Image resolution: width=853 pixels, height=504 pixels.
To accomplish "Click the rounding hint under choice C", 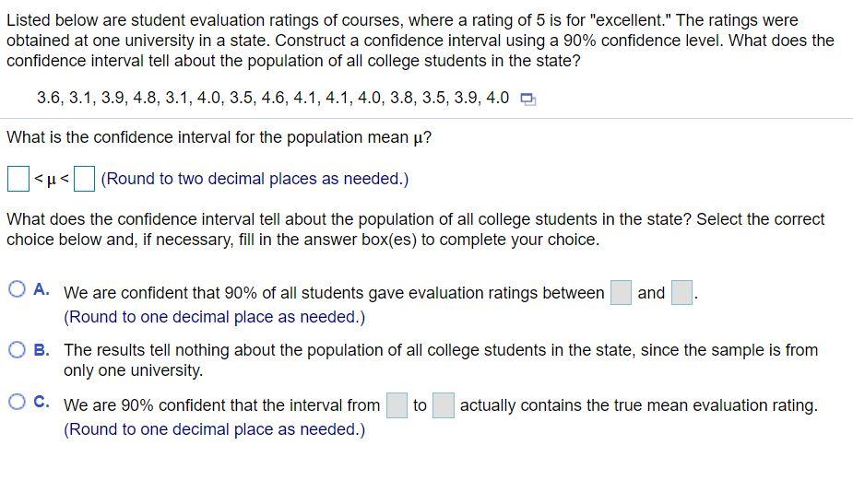I will (214, 429).
